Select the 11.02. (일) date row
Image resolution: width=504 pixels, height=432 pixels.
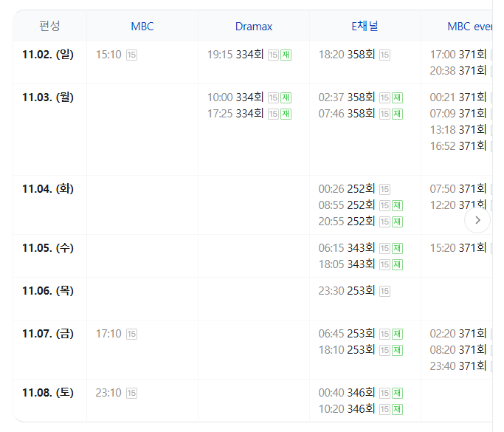tap(48, 54)
